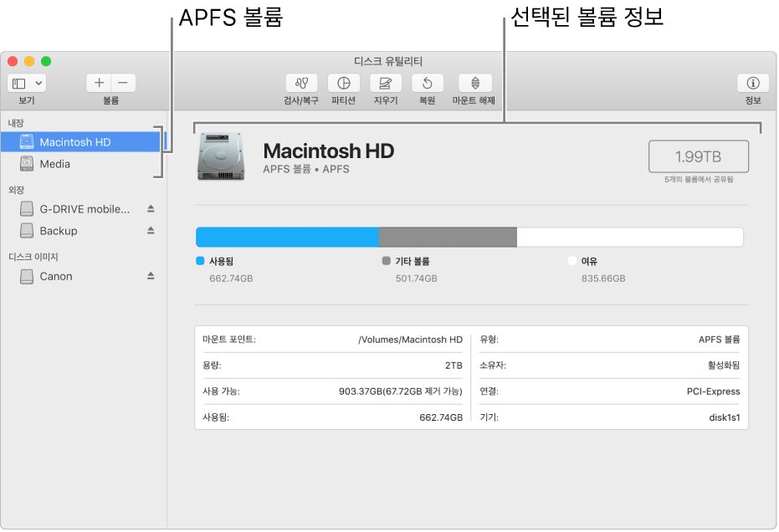
Task: Click the yellow minimize window button
Action: [x=29, y=61]
